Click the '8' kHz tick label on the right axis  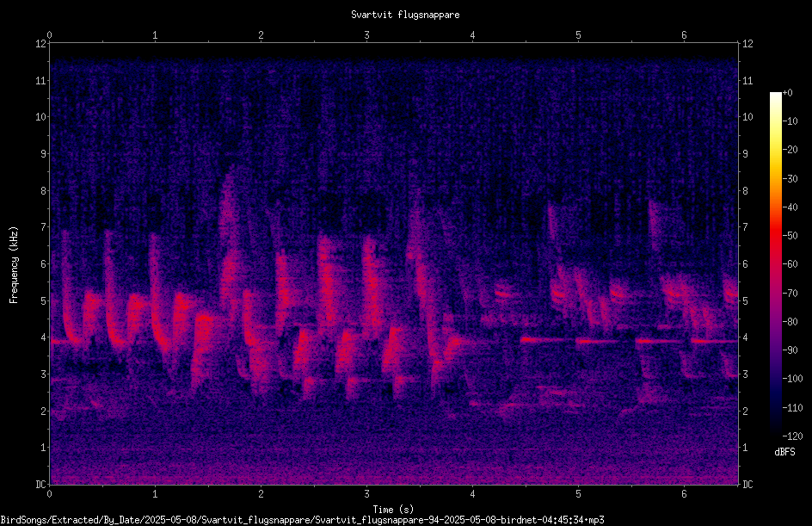point(745,191)
